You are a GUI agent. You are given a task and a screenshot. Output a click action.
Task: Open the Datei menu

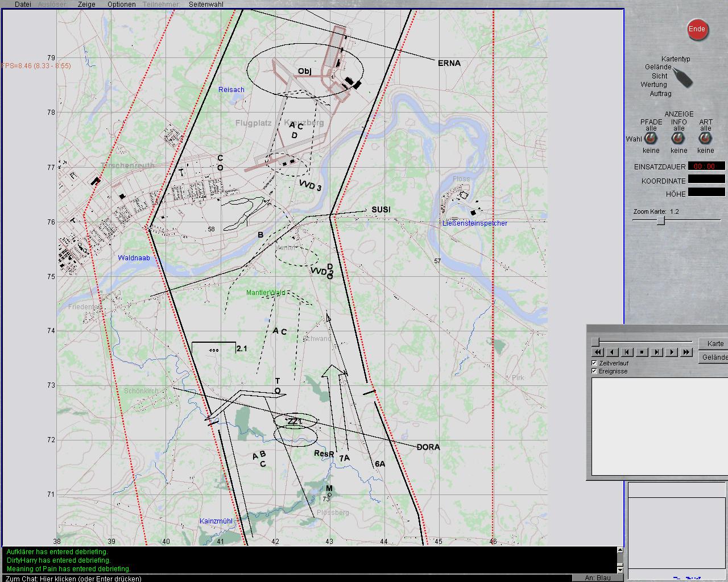23,5
